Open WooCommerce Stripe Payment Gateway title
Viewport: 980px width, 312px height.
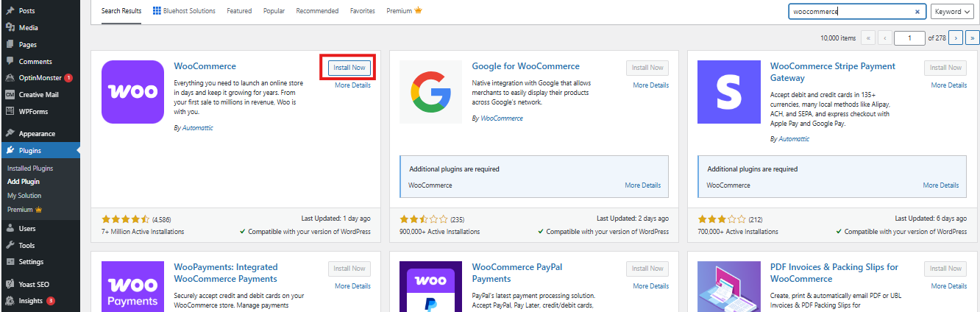pyautogui.click(x=833, y=72)
